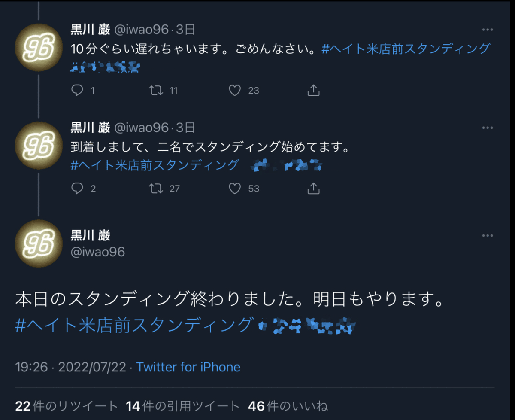Share the "到着しまして" tweet
This screenshot has width=515, height=420.
click(x=314, y=189)
